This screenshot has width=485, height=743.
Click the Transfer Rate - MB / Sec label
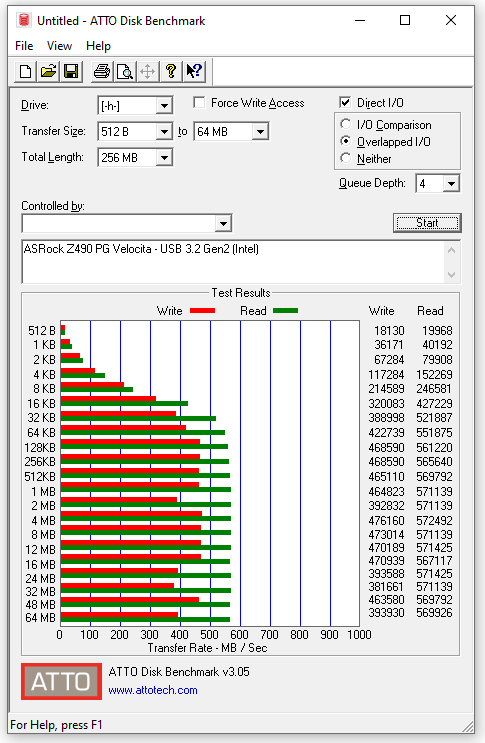coord(207,648)
